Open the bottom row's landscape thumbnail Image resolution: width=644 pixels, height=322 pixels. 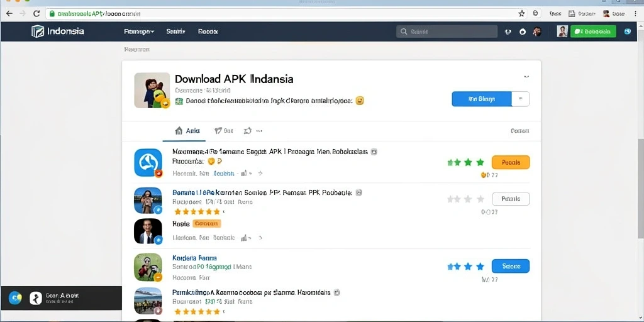[x=148, y=301]
